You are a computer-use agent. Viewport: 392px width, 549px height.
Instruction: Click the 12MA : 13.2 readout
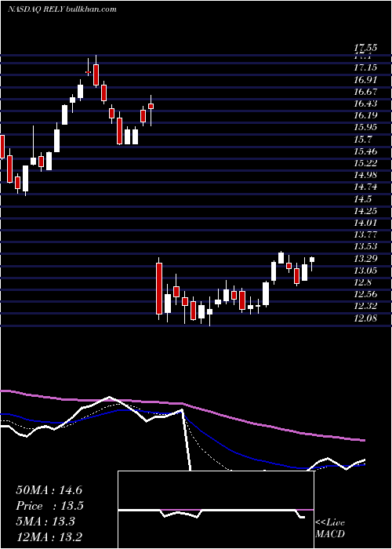(x=49, y=537)
